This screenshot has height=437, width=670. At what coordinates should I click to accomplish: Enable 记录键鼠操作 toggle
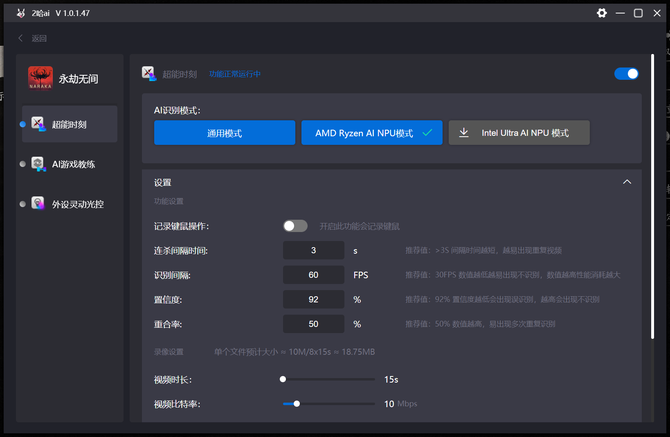click(295, 226)
